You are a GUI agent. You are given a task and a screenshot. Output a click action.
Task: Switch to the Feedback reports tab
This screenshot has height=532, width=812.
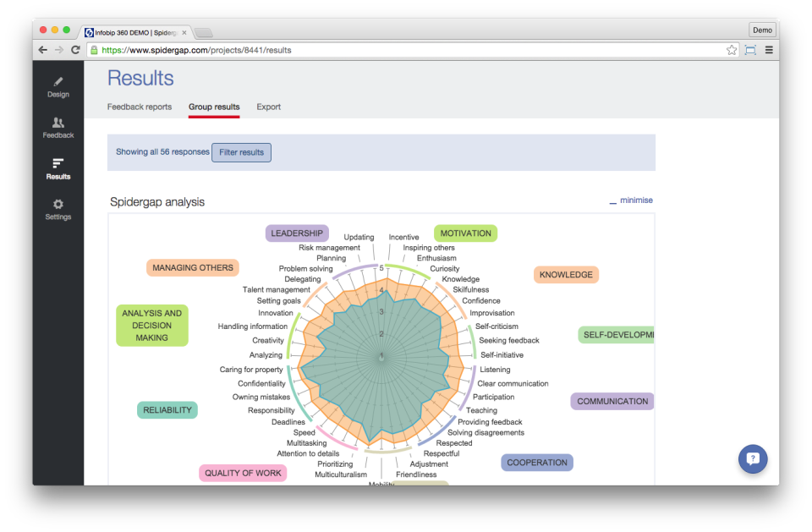coord(140,107)
